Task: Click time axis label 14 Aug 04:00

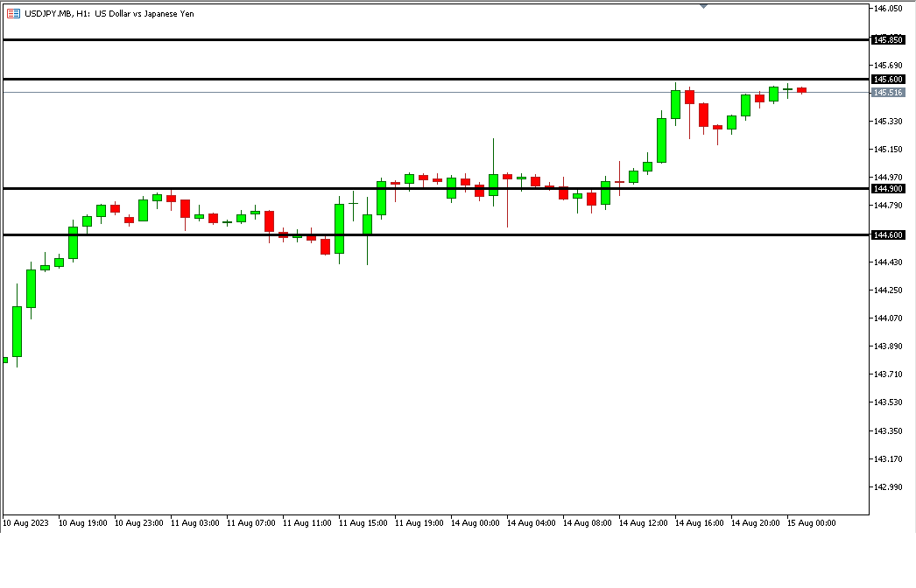Action: [532, 522]
